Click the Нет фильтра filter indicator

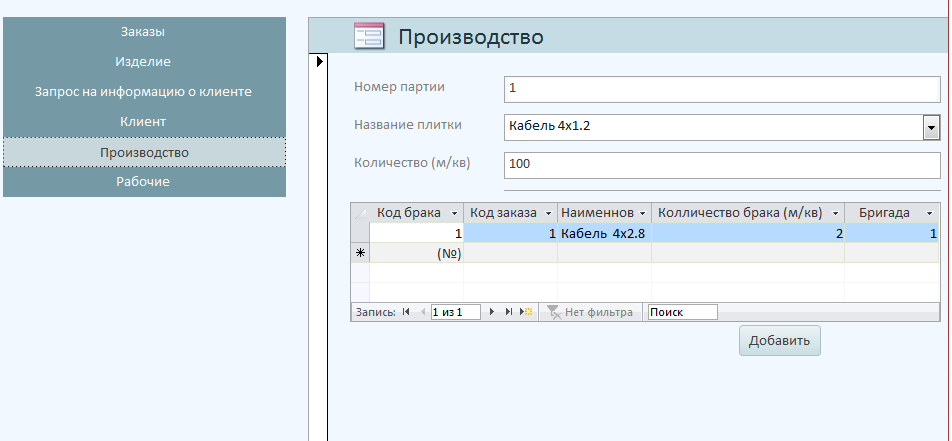590,312
